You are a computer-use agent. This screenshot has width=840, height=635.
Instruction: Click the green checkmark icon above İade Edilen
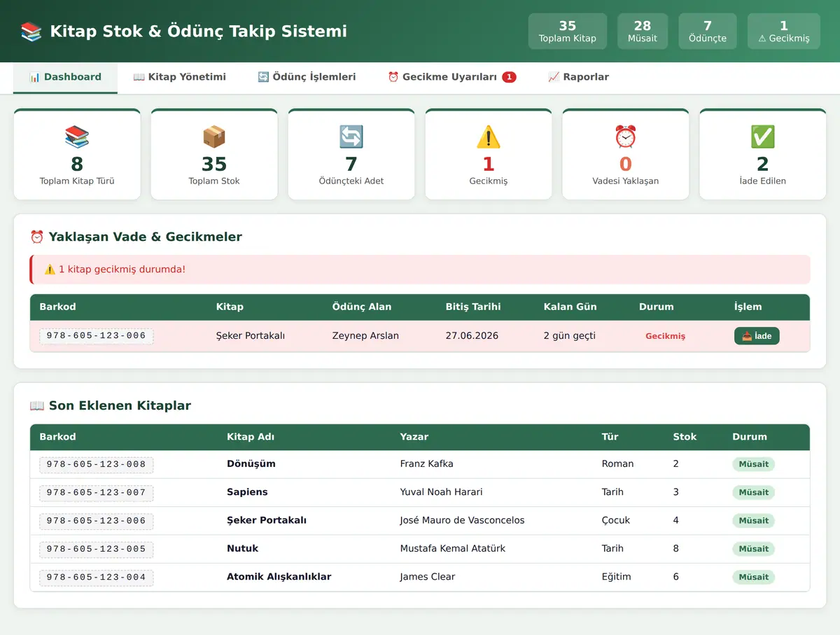(x=763, y=137)
